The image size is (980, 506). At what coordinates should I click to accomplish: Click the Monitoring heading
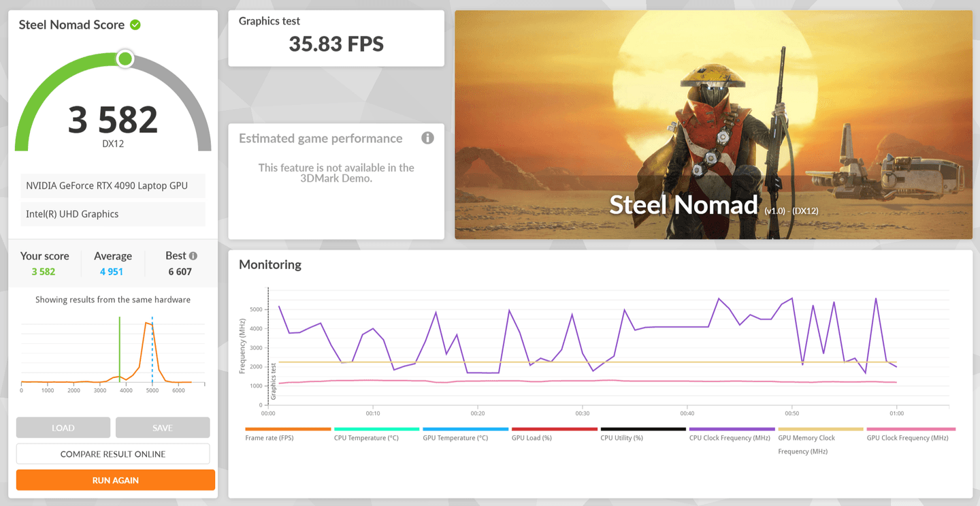coord(270,264)
